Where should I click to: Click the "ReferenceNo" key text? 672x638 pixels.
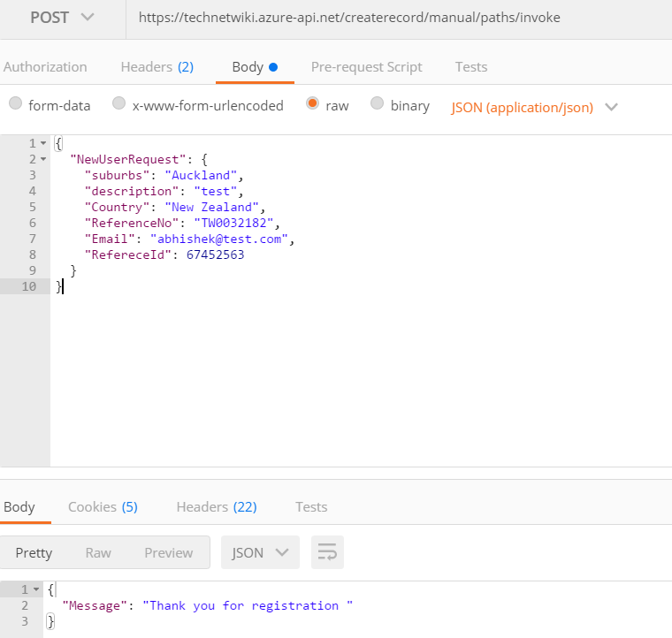tap(132, 223)
